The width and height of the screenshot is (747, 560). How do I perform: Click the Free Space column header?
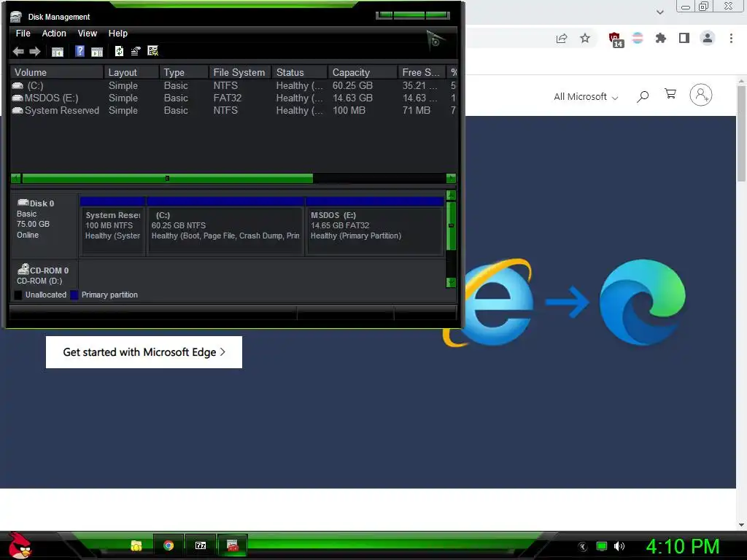coord(422,72)
